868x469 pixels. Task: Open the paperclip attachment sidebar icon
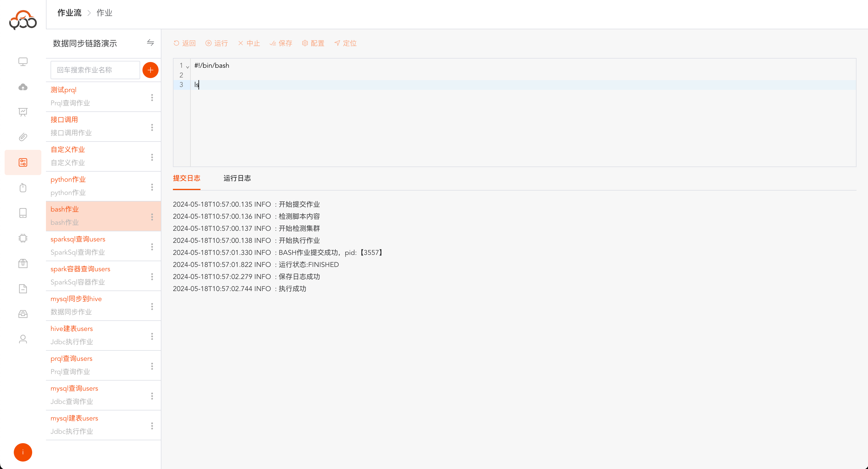23,137
